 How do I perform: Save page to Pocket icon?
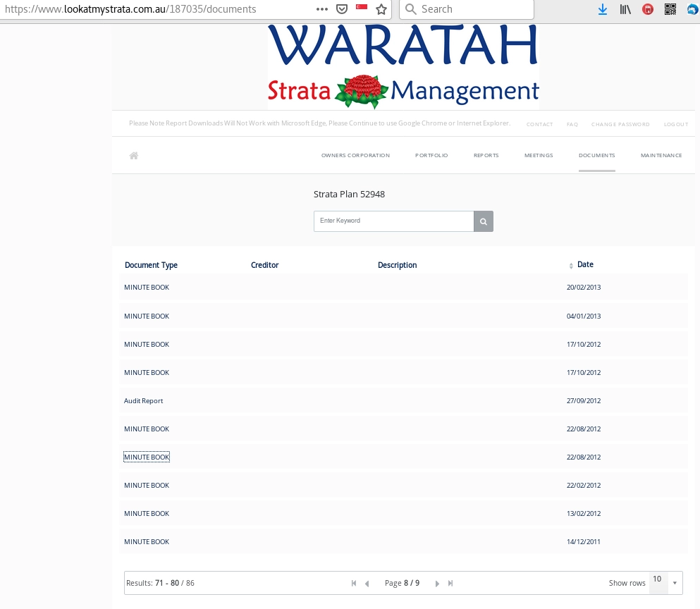342,9
